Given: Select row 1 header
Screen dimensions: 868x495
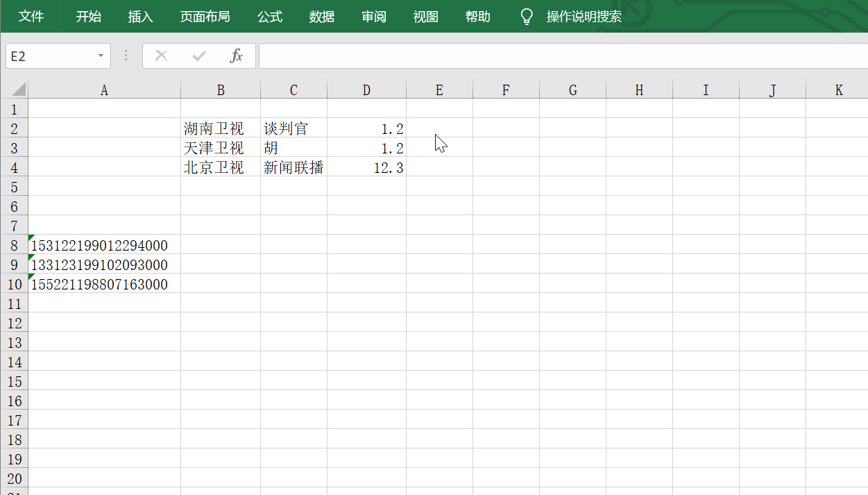Looking at the screenshot, I should tap(14, 109).
